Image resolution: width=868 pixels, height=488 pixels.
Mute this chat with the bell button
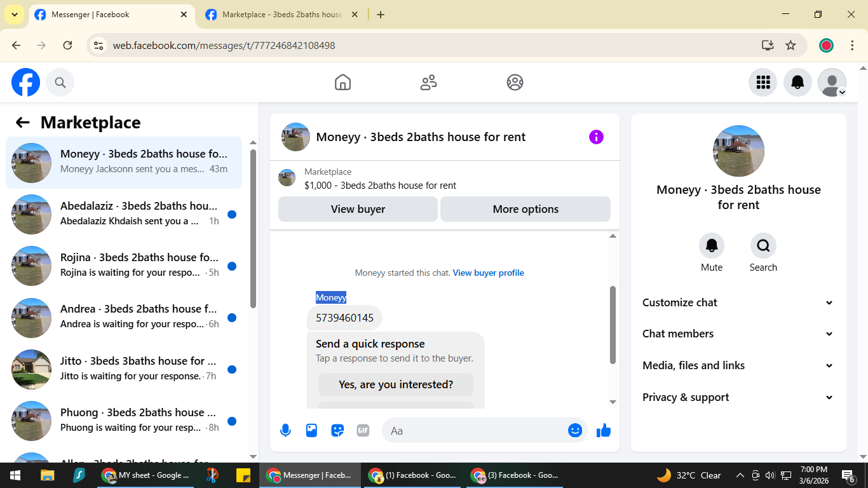click(712, 245)
